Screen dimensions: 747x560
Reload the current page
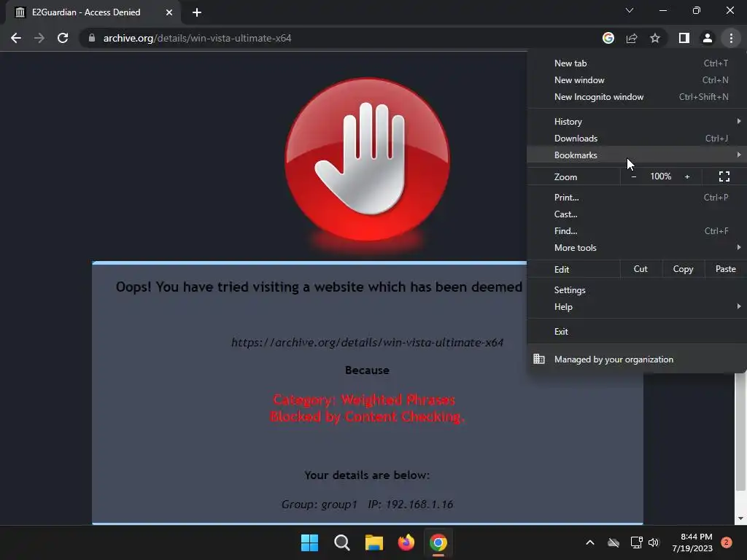point(63,38)
